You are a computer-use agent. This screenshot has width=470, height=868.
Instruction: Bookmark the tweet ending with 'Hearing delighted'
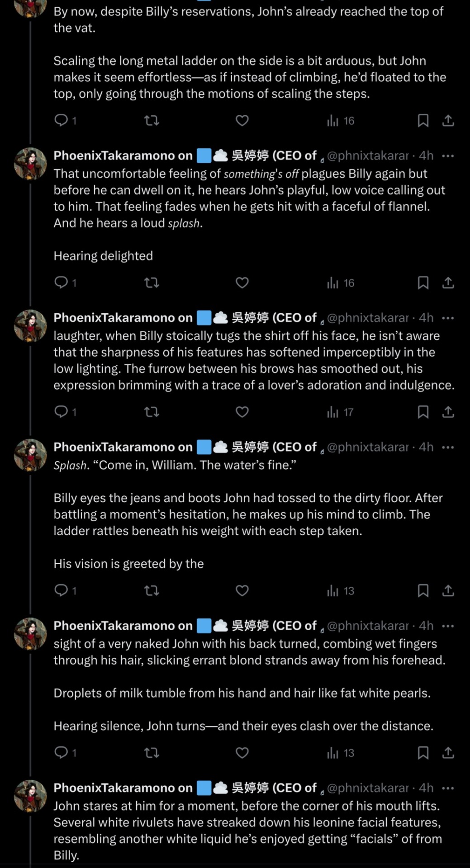click(x=423, y=283)
